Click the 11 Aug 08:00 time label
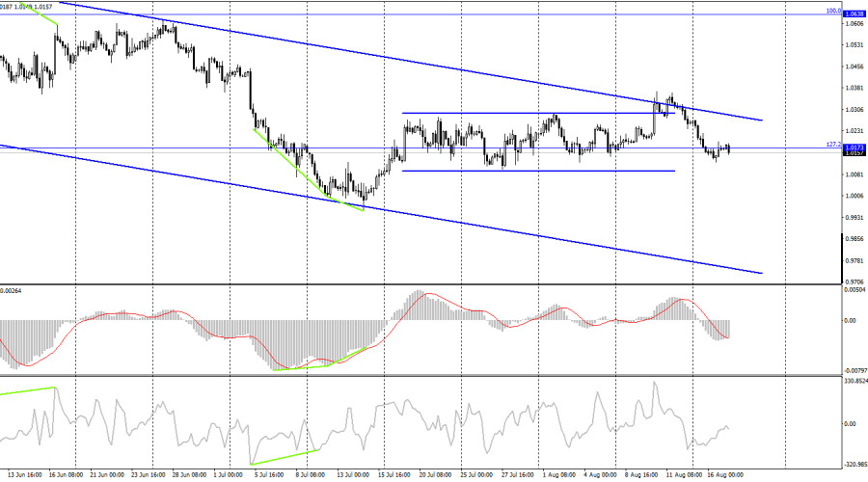 pos(684,475)
